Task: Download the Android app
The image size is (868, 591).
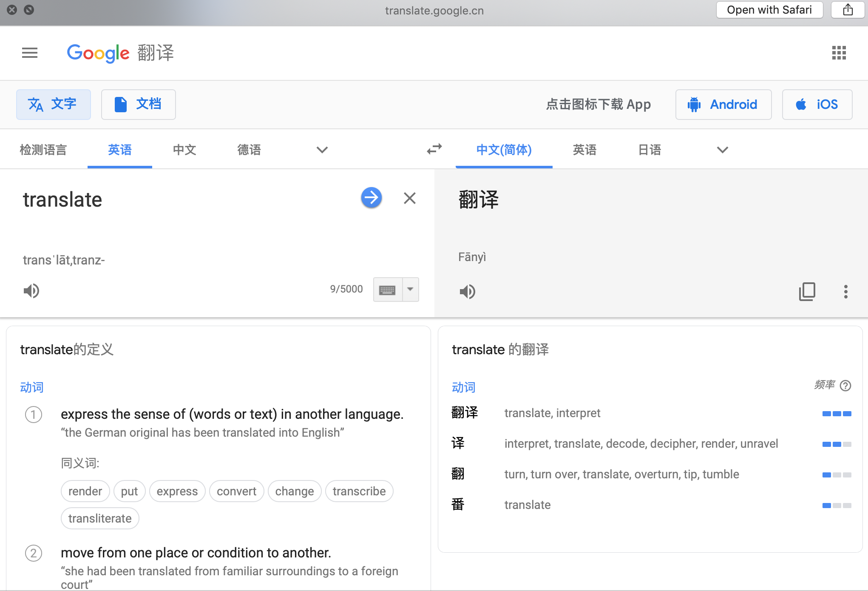Action: pyautogui.click(x=723, y=105)
